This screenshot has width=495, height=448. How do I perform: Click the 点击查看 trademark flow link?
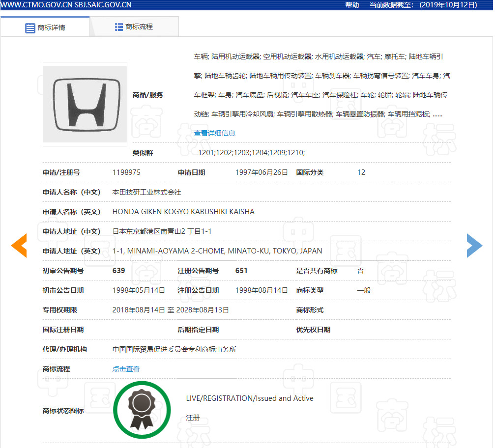coord(126,369)
